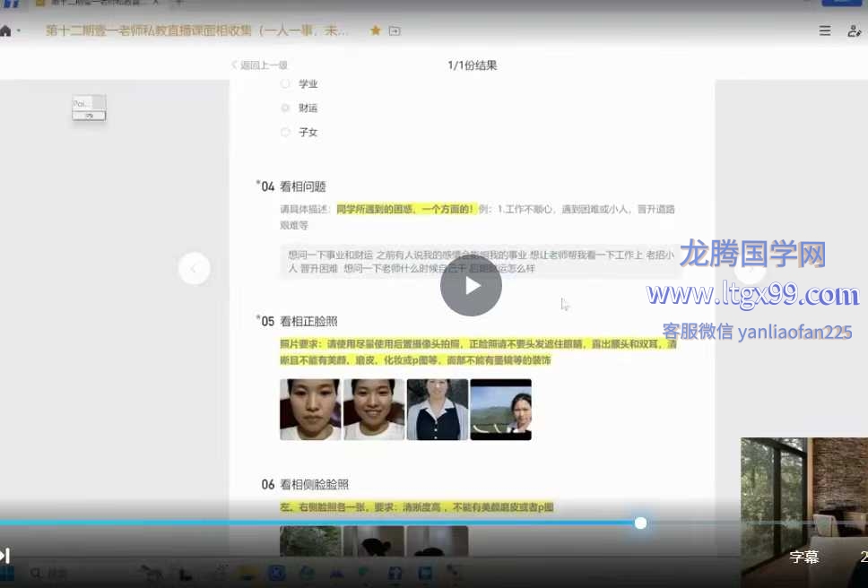The width and height of the screenshot is (868, 588).
Task: Play the video with center play button
Action: pos(471,285)
